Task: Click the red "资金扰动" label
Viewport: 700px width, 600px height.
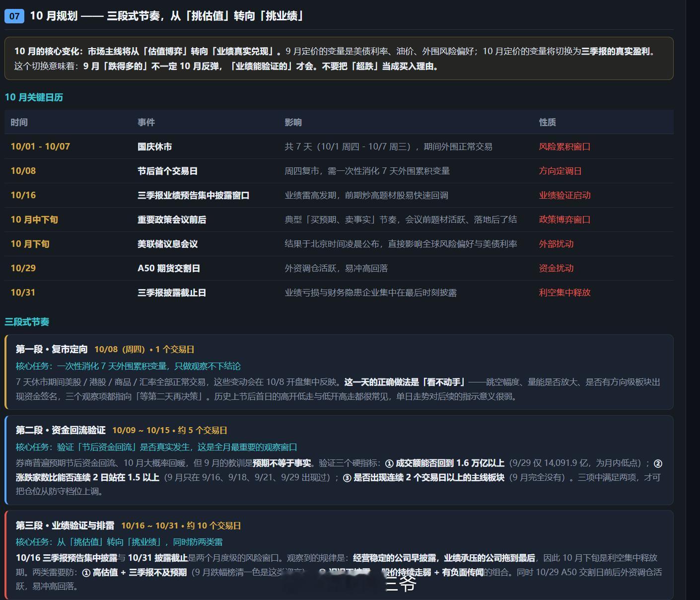Action: click(557, 268)
